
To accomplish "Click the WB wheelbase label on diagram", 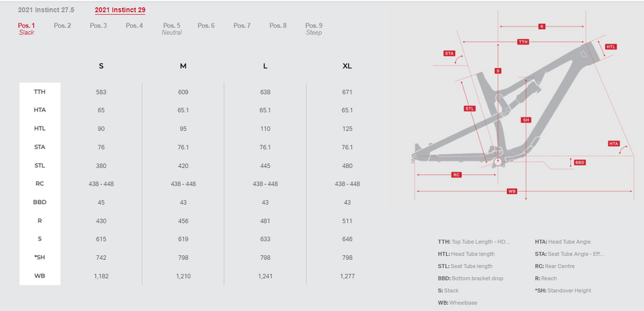I will click(x=512, y=191).
